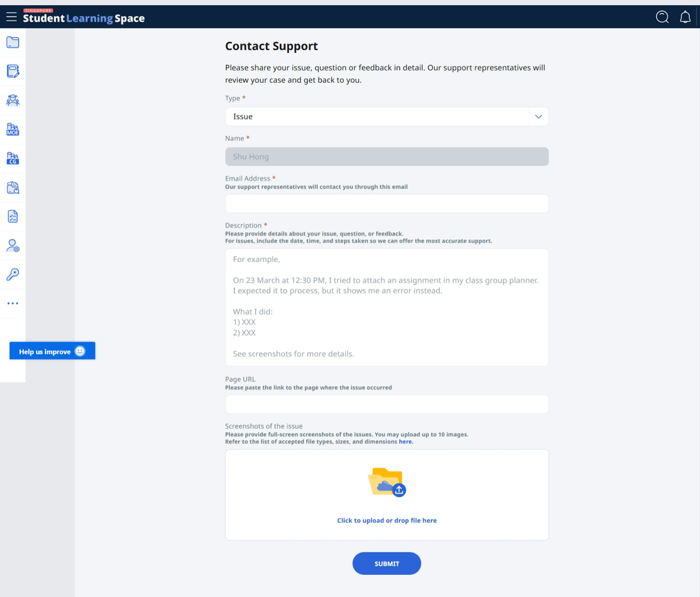Focus the Email Address input field
The width and height of the screenshot is (700, 597).
tap(386, 204)
